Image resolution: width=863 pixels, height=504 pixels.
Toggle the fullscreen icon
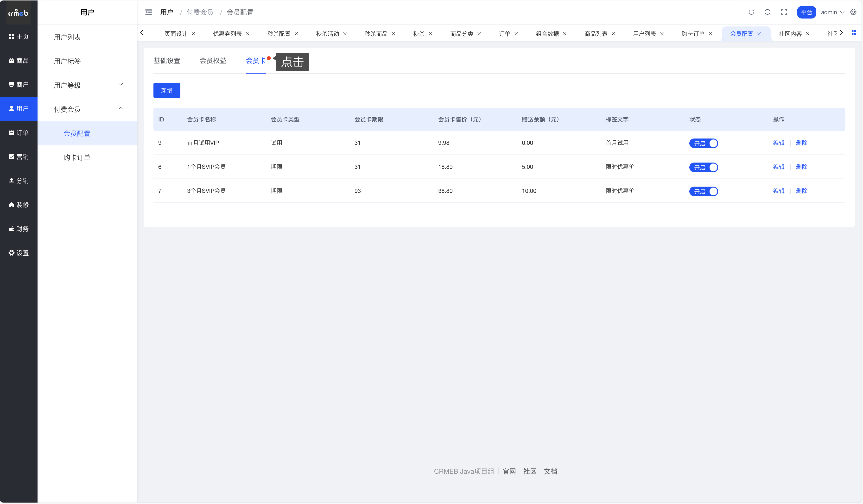tap(784, 12)
